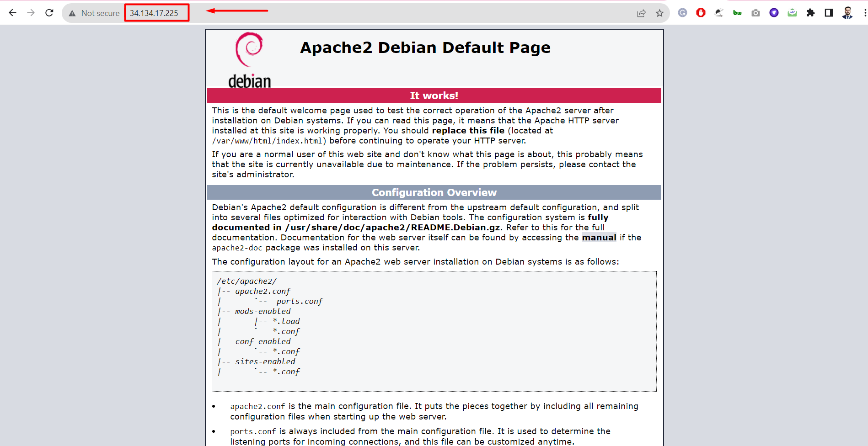Click the forward navigation arrow
Image resolution: width=868 pixels, height=446 pixels.
31,13
